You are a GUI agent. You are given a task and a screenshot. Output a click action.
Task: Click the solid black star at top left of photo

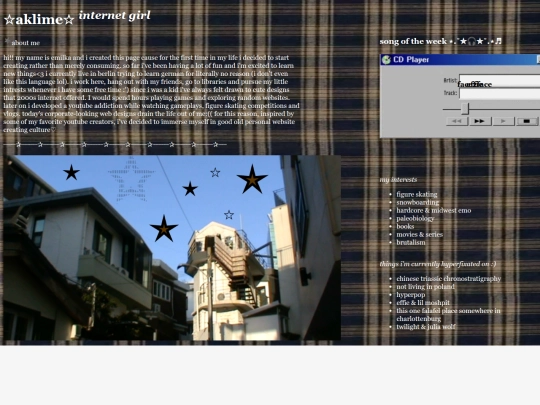[x=71, y=172]
